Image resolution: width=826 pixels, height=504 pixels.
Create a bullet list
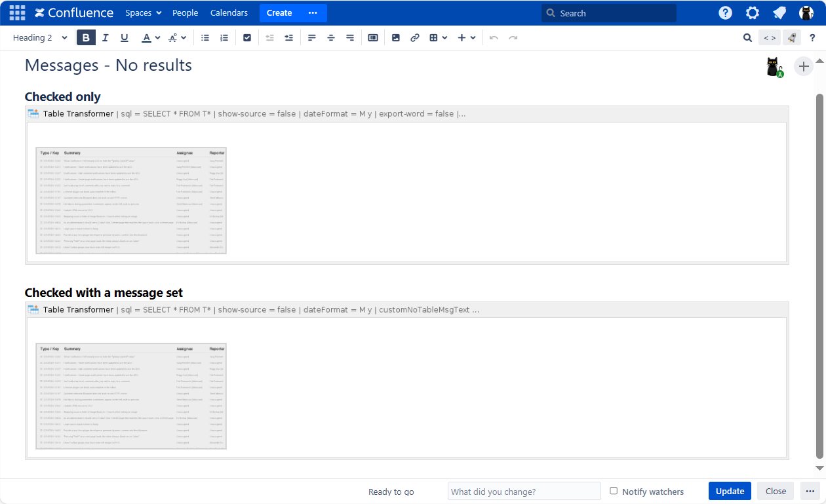coord(205,38)
